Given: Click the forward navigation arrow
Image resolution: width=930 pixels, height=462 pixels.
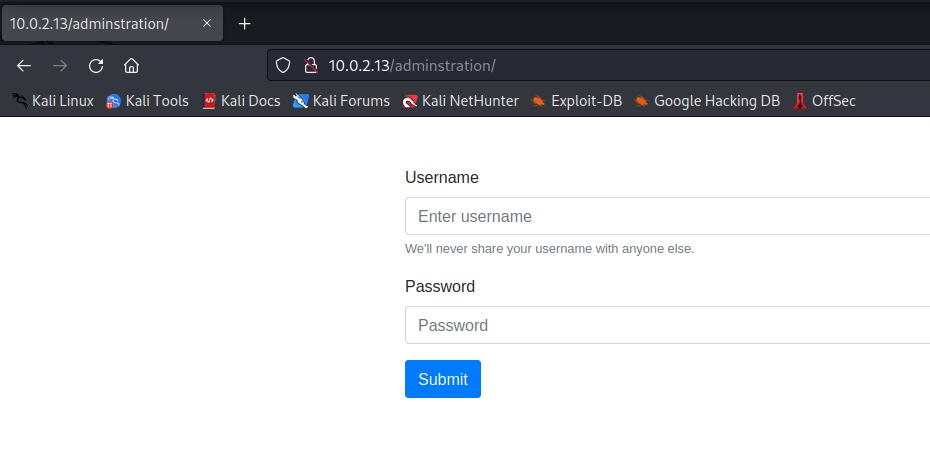Looking at the screenshot, I should click(x=60, y=66).
